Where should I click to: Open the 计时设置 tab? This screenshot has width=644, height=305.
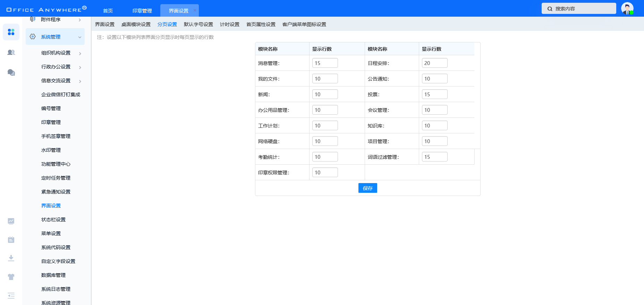point(230,24)
